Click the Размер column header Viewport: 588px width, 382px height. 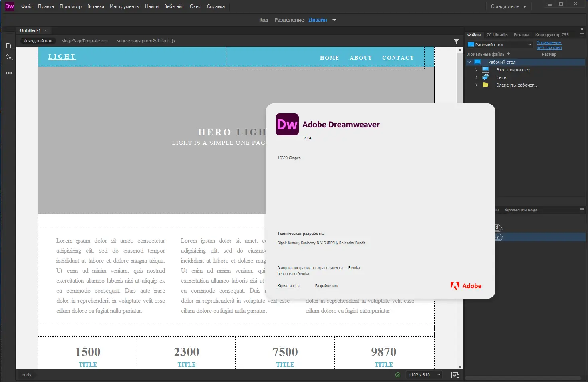pos(549,54)
